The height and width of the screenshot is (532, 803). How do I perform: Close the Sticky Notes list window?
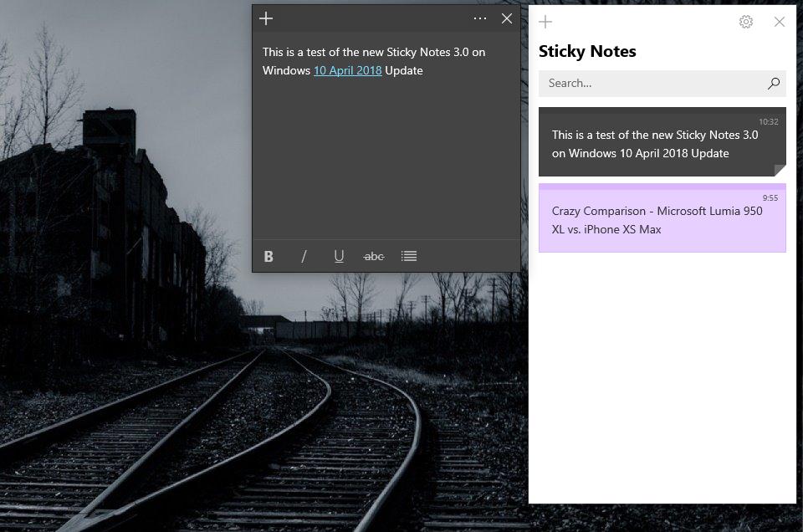[779, 22]
